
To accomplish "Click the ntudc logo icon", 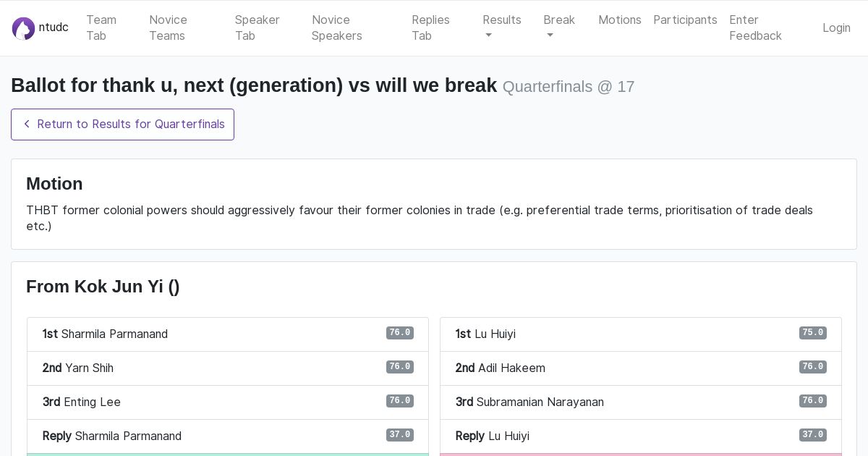I will [24, 28].
